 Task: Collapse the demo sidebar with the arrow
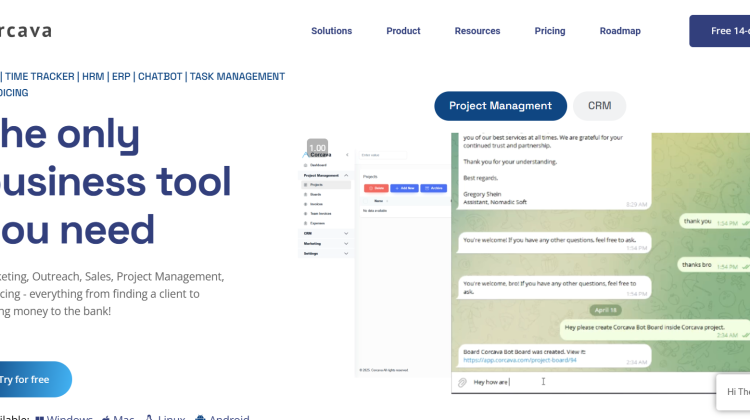pos(347,155)
